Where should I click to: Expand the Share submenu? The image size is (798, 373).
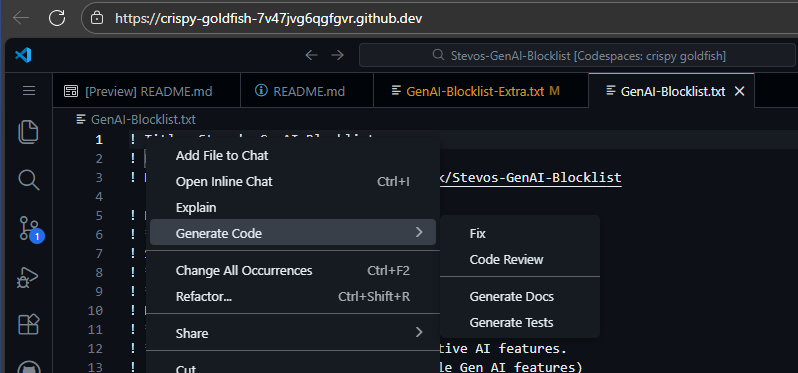point(293,333)
